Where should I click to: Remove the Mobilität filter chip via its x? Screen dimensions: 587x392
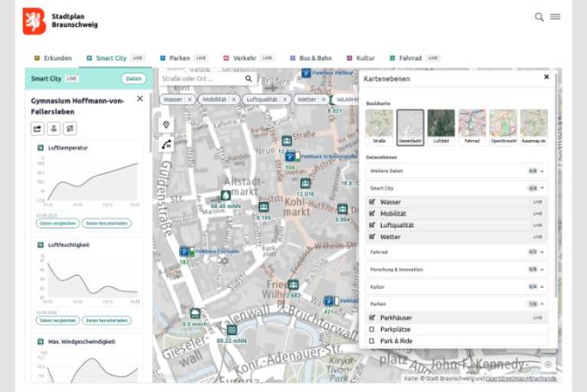click(233, 100)
